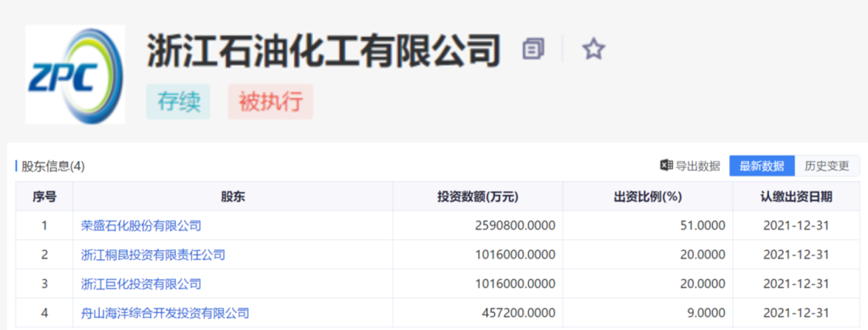Switch to 历史变更 tab
Viewport: 868px width, 330px height.
coord(827,166)
